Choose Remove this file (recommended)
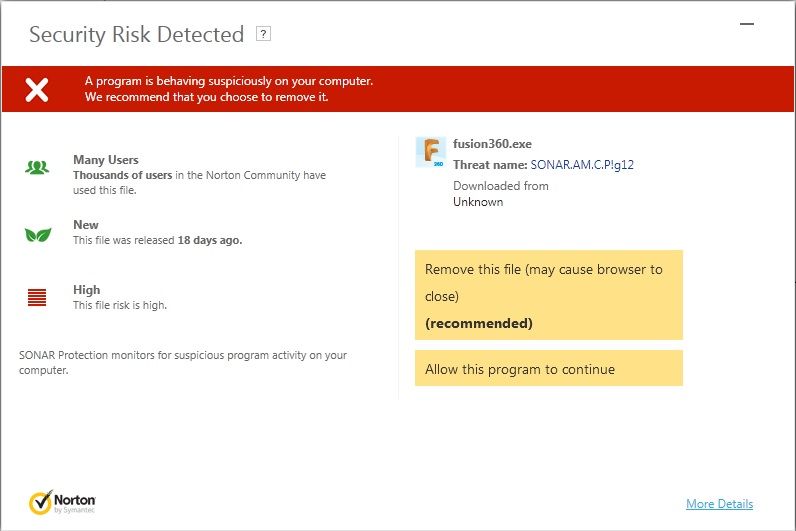 [548, 295]
